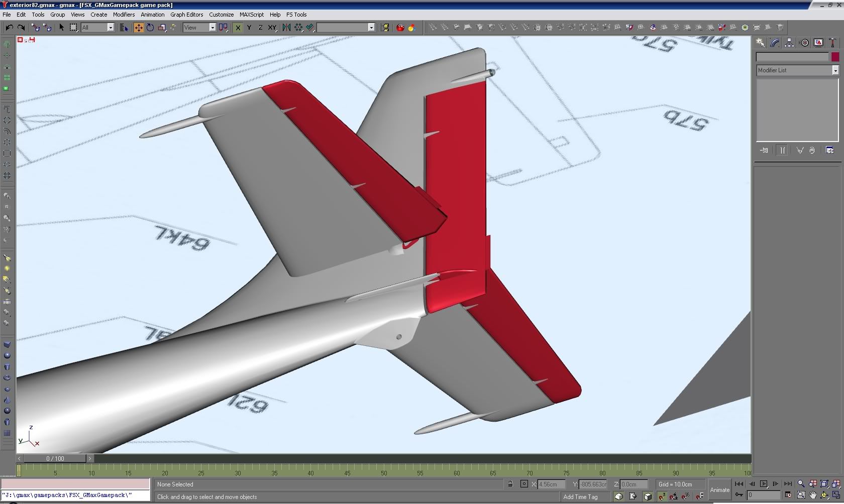The width and height of the screenshot is (844, 504).
Task: Expand the Modifier List dropdown
Action: [x=835, y=70]
